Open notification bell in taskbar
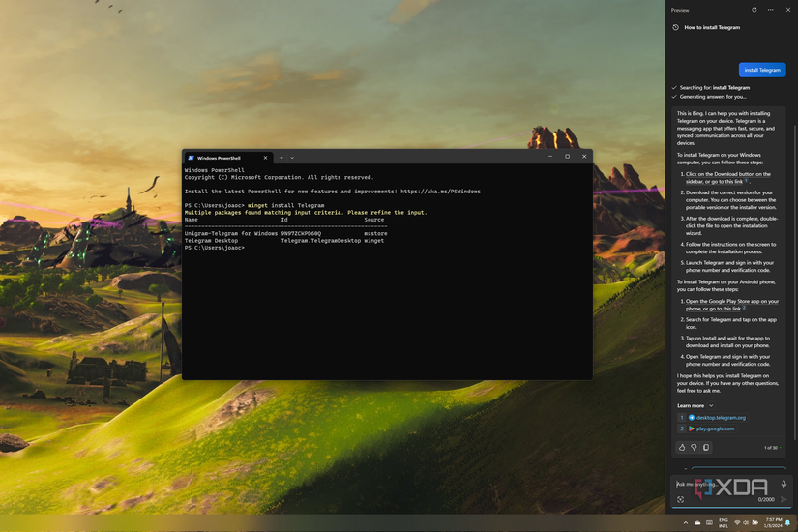Screen dimensions: 798x532 pyautogui.click(x=788, y=523)
